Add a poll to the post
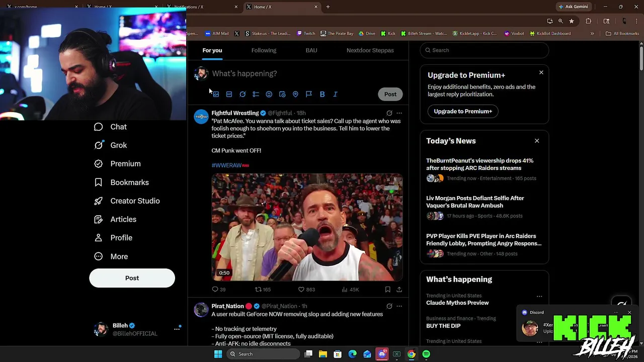The height and width of the screenshot is (362, 644). (256, 94)
